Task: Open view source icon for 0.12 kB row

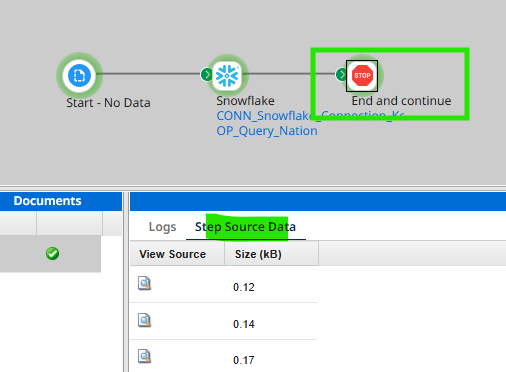Action: (x=144, y=283)
